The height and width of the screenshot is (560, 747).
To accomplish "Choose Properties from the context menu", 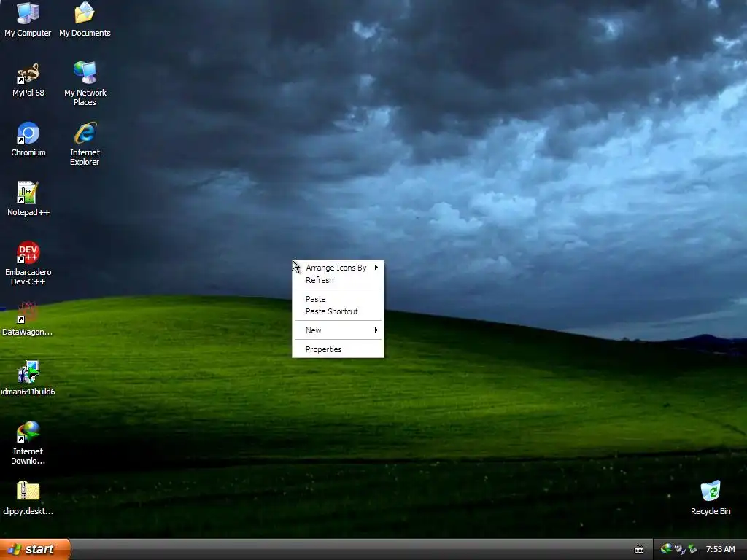I will click(338, 349).
